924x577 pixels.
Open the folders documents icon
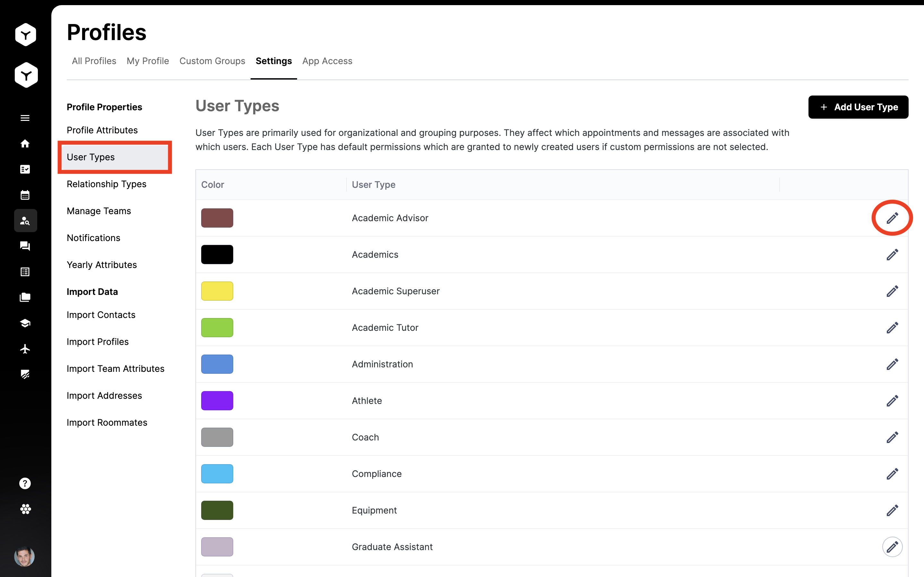(25, 297)
